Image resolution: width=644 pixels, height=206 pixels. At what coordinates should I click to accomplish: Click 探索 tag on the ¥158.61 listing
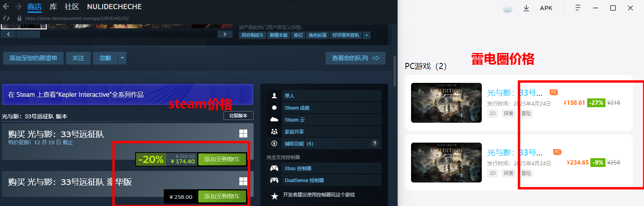click(508, 114)
